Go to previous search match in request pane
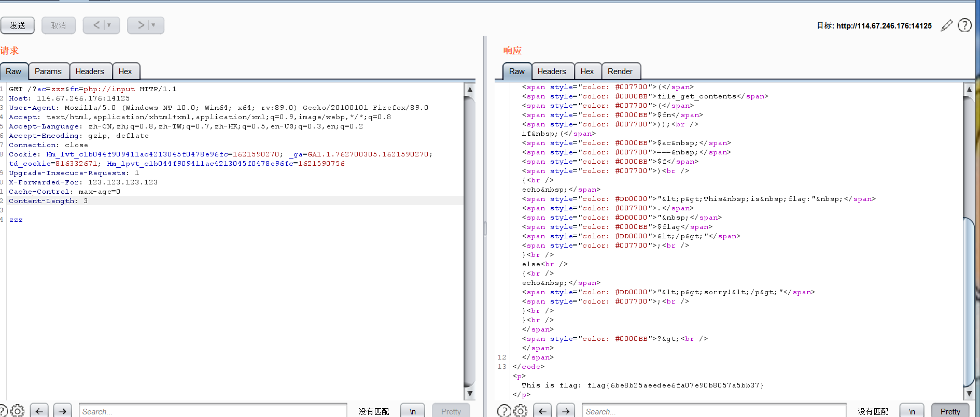The height and width of the screenshot is (417, 980). click(39, 411)
